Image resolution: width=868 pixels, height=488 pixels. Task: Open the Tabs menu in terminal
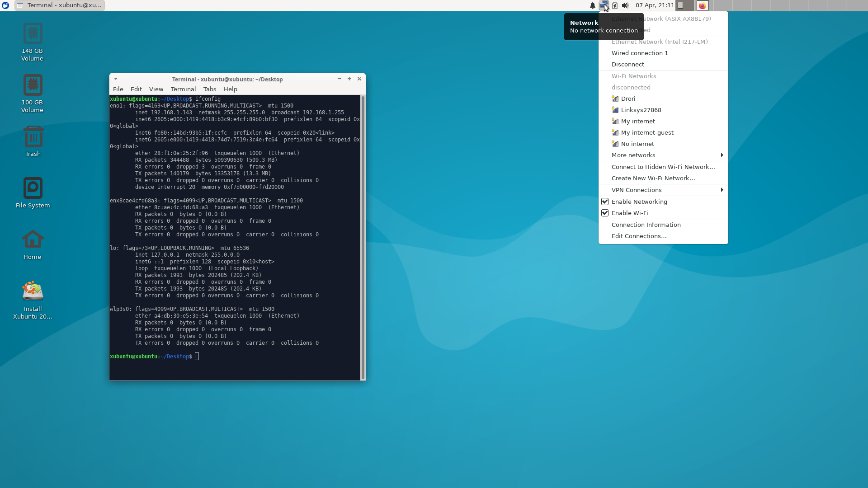(x=209, y=89)
